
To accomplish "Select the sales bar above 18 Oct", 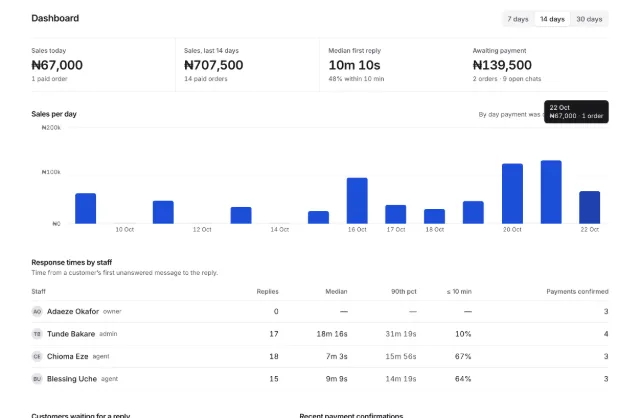I will (x=434, y=216).
